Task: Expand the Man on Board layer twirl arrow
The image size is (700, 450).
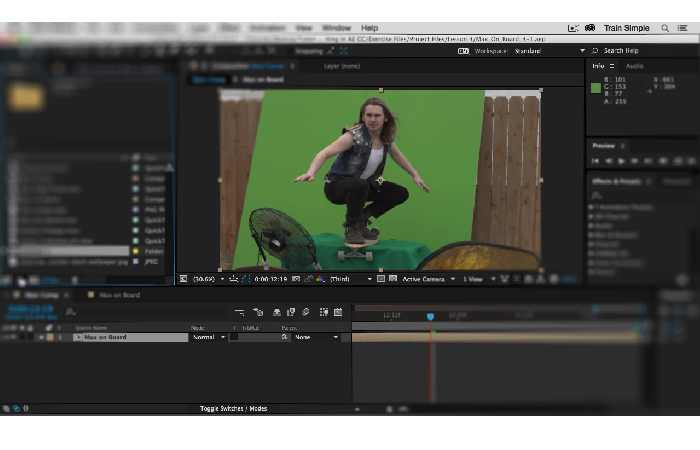Action: 78,338
